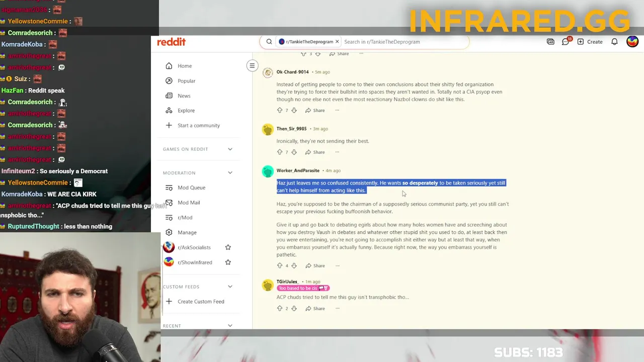644x362 pixels.
Task: Open more options on TGirlJules_'s comment
Action: point(337,308)
